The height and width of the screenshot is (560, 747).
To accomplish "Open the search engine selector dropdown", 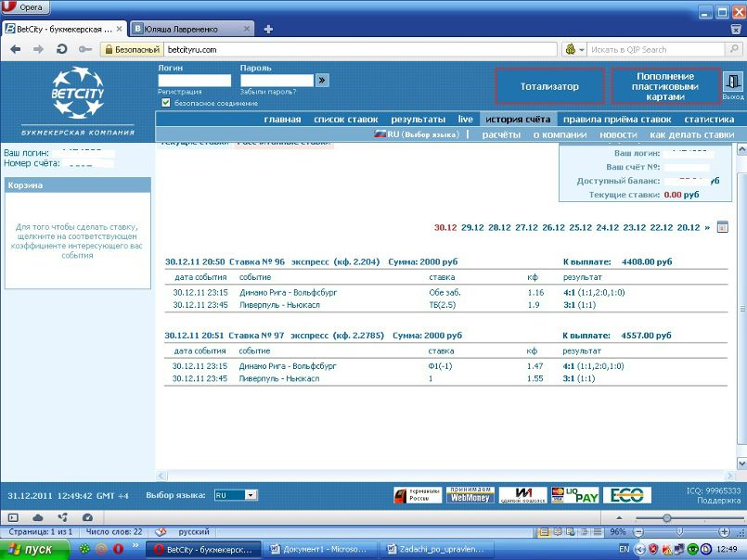I will coord(574,49).
